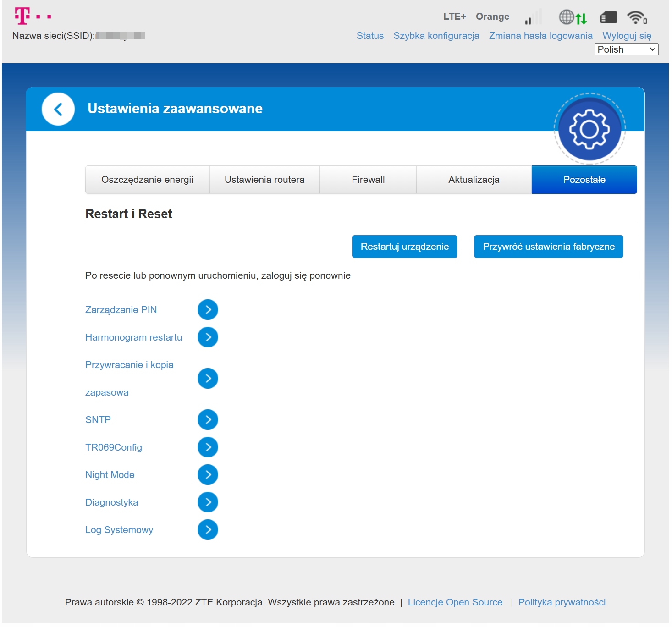The height and width of the screenshot is (627, 672).
Task: Click the Wi-Fi status icon
Action: 637,17
